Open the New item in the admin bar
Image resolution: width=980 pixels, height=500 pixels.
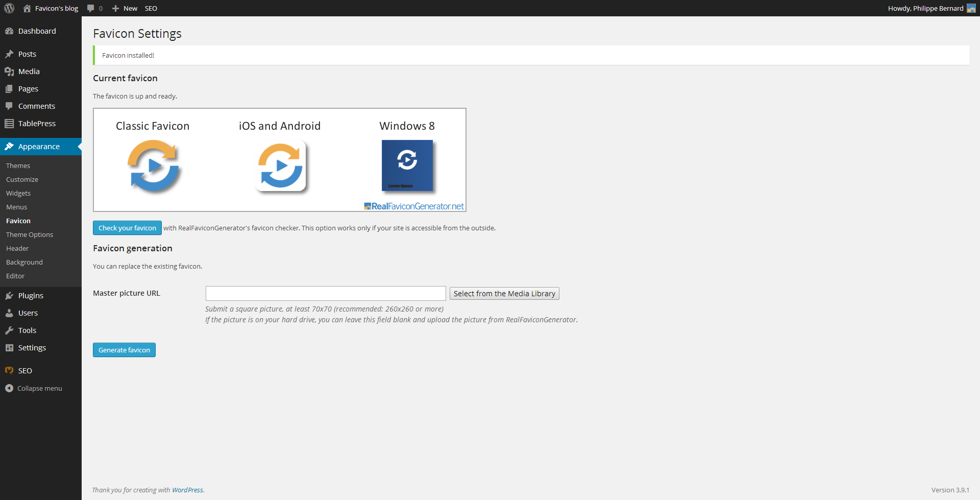[x=124, y=8]
